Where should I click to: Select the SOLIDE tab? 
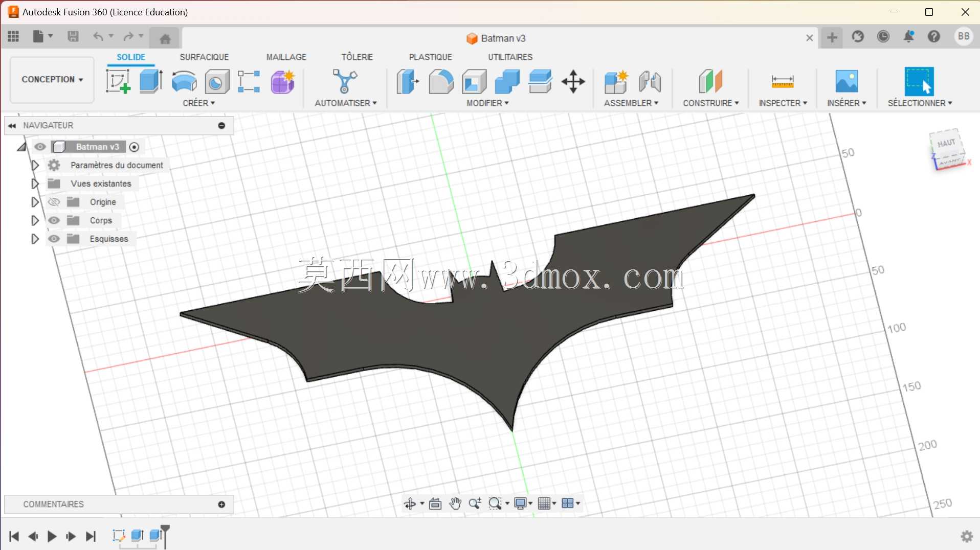click(131, 57)
